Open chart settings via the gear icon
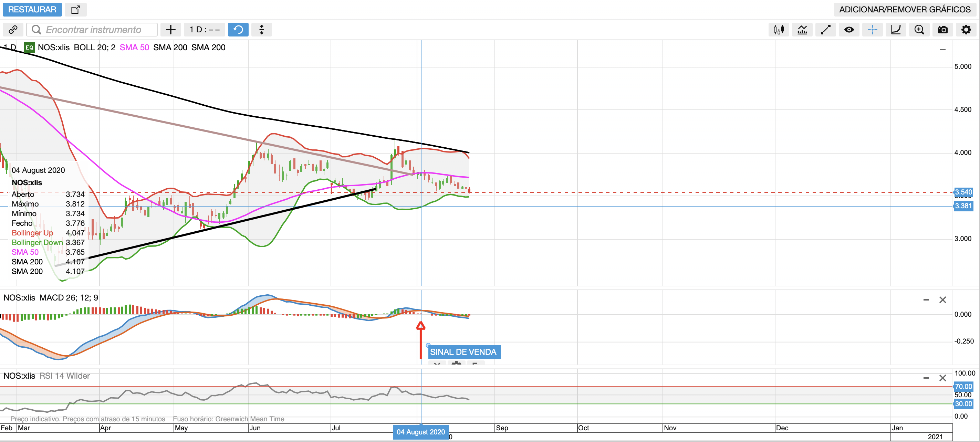 [x=966, y=30]
